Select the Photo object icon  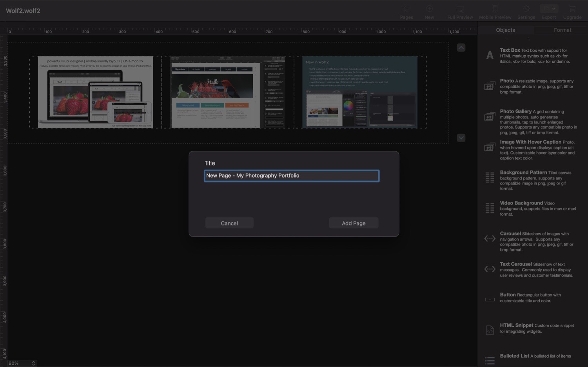click(x=490, y=86)
